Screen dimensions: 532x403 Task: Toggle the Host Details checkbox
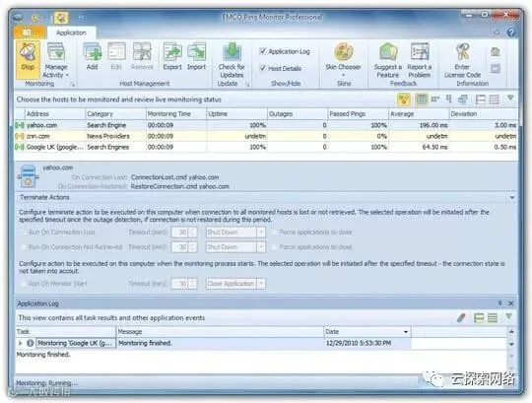[x=263, y=68]
